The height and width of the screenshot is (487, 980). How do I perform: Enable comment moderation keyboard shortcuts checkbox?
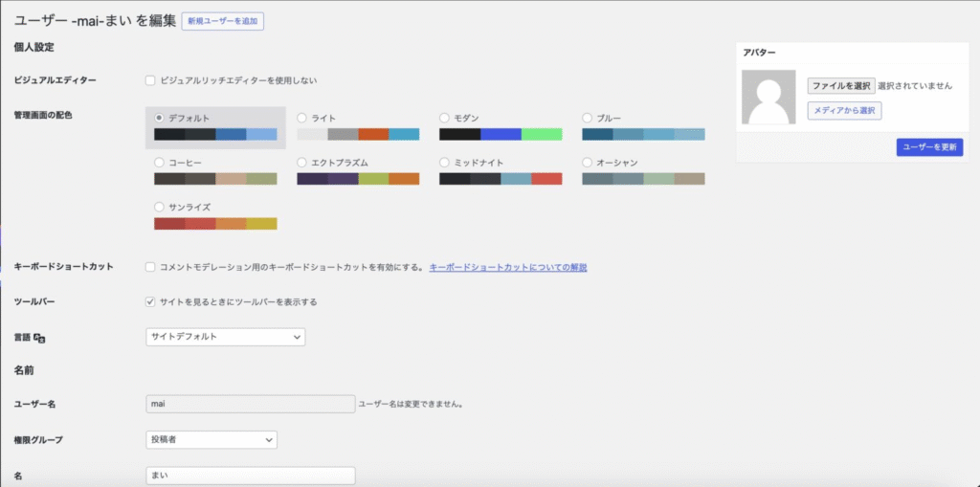pyautogui.click(x=150, y=267)
